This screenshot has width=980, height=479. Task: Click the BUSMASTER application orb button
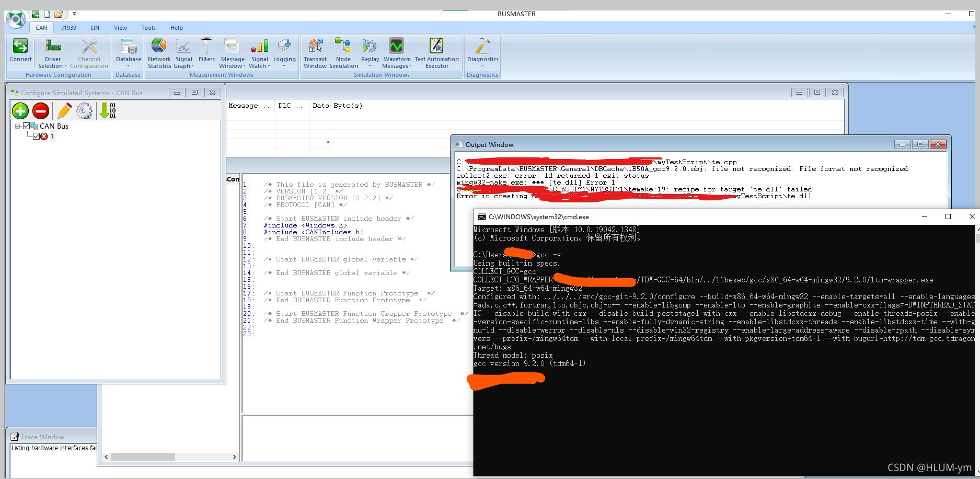coord(16,19)
